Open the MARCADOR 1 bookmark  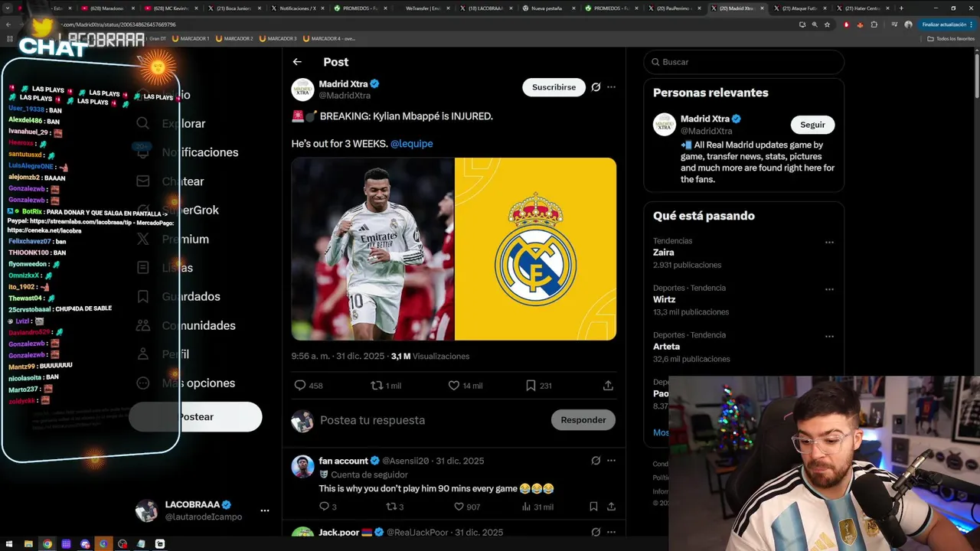[x=191, y=38]
